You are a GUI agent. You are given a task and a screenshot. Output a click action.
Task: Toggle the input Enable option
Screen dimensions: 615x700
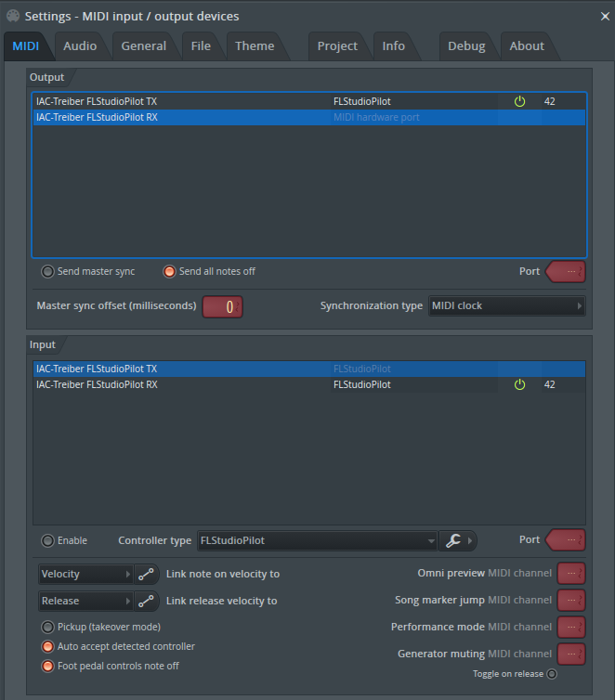click(47, 540)
